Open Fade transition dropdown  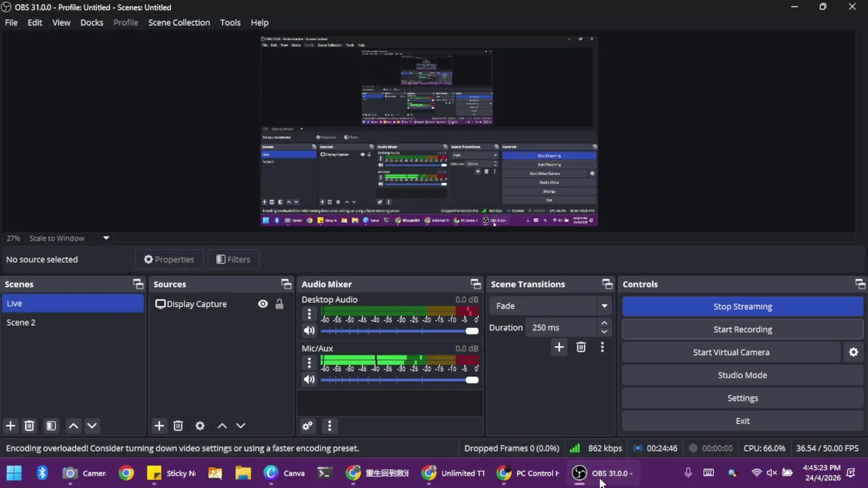(x=550, y=306)
